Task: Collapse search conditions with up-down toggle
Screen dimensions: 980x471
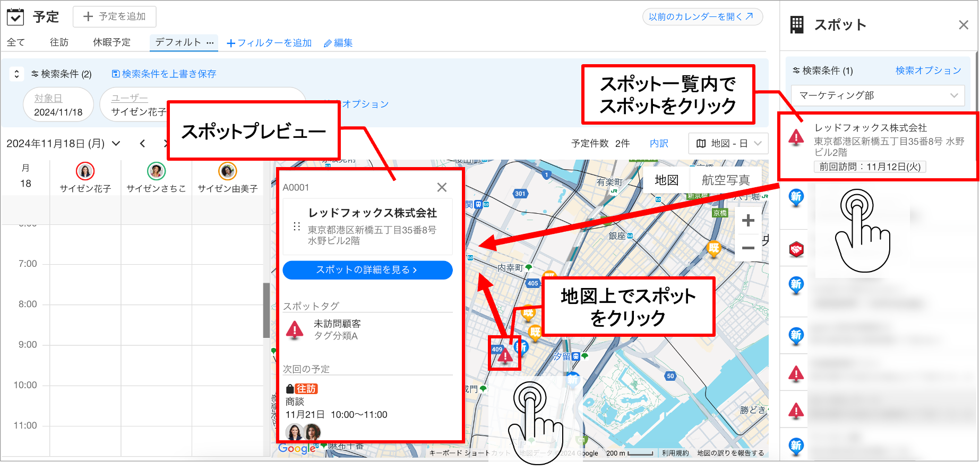Action: tap(16, 74)
